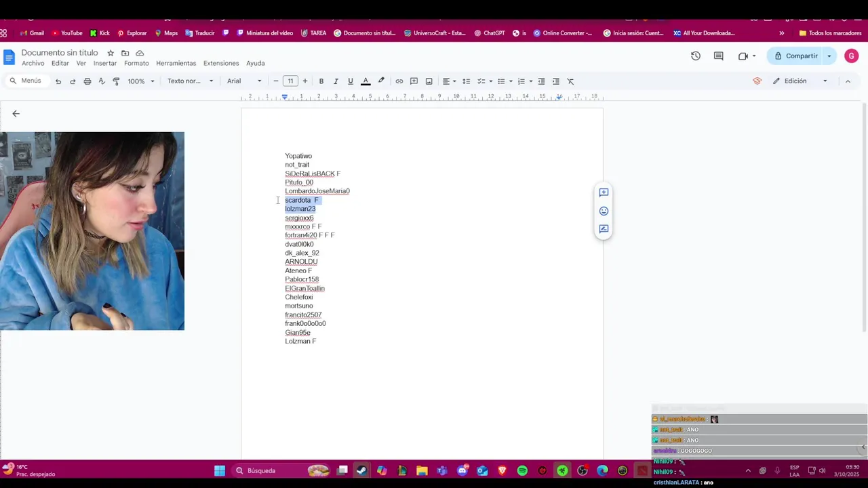Viewport: 868px width, 488px height.
Task: Open the Google account avatar
Action: point(852,56)
